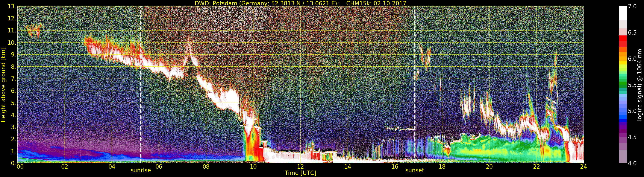Click time-axis tick label '24'
The width and height of the screenshot is (644, 177).
pos(583,166)
